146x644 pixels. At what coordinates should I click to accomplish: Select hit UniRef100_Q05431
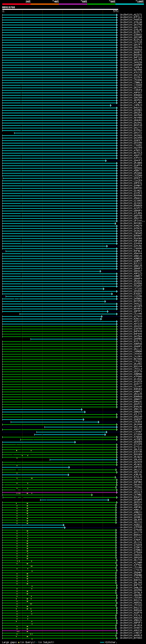tap(131, 228)
